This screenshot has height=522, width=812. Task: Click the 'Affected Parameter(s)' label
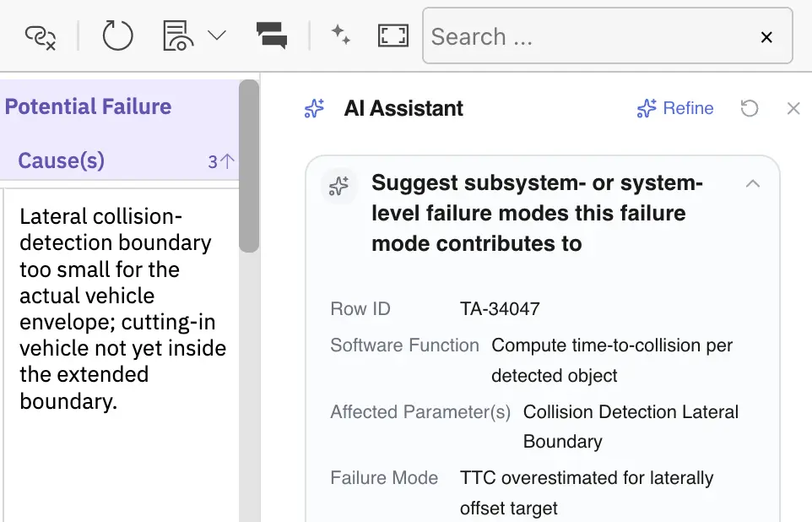pyautogui.click(x=420, y=412)
